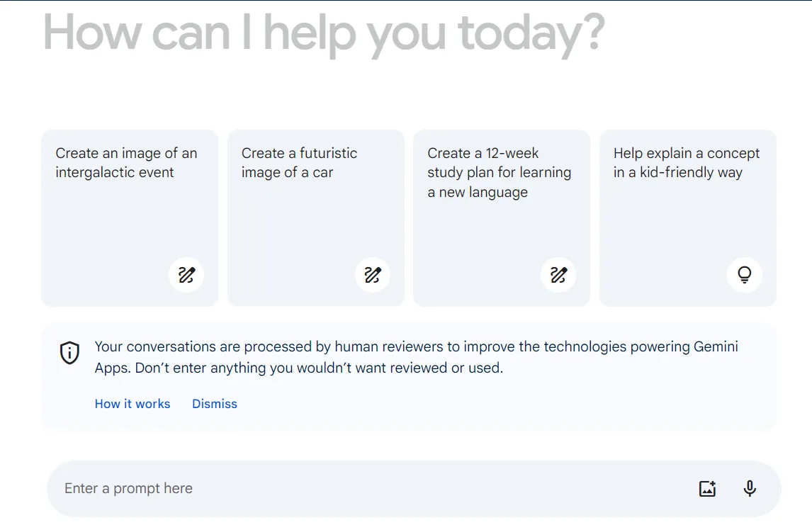
Task: Open the conversation privacy details
Action: coord(132,403)
